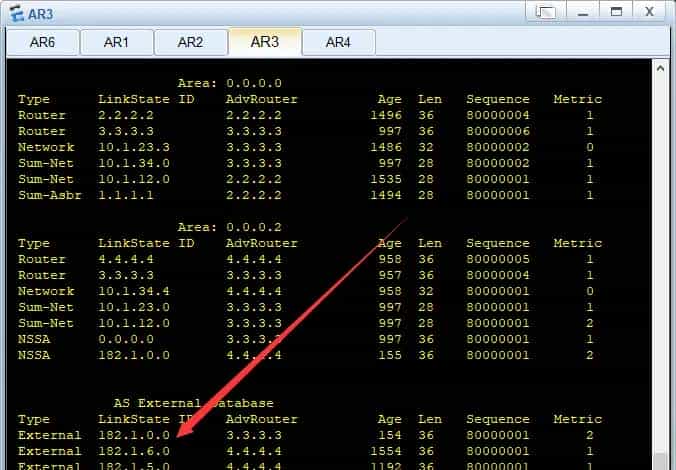The image size is (676, 470).
Task: Select the active AR3 tab
Action: coord(265,42)
